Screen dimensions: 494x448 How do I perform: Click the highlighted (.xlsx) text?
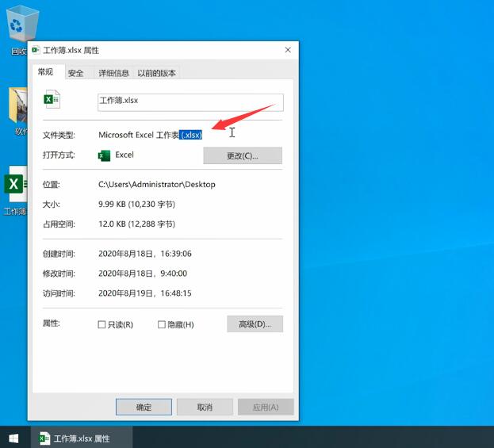coord(191,135)
